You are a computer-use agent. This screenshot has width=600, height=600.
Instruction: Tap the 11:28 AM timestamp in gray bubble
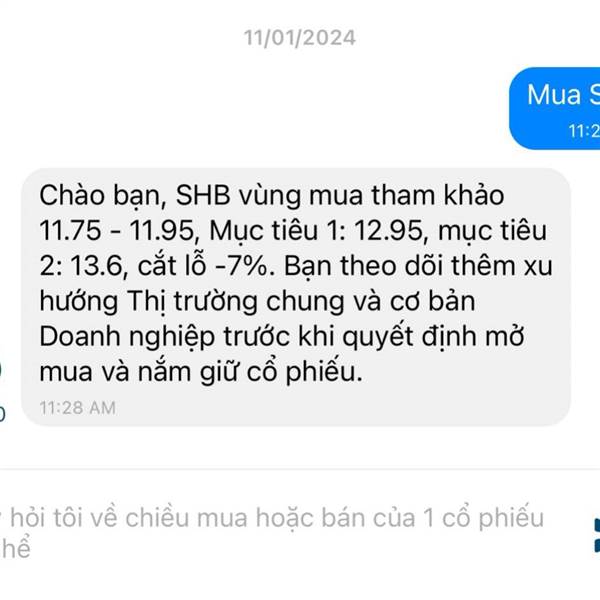click(78, 408)
